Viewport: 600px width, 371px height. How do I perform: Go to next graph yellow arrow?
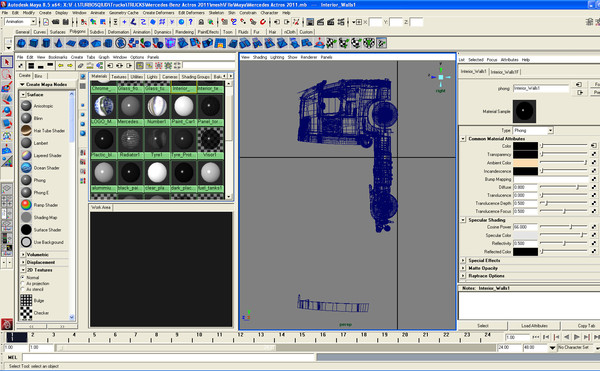[70, 66]
